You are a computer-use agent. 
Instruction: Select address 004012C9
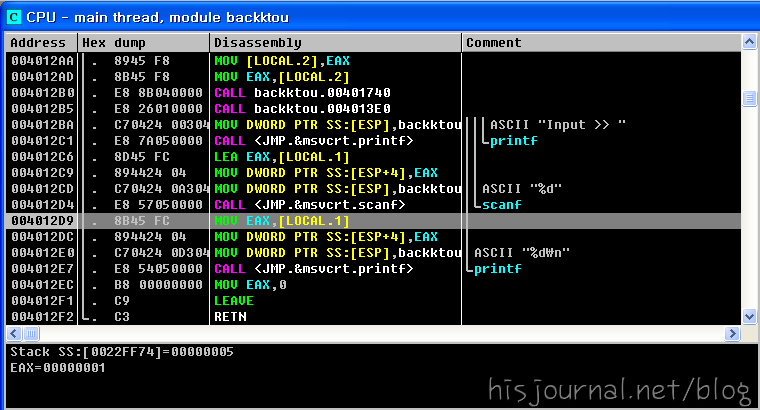[43, 173]
